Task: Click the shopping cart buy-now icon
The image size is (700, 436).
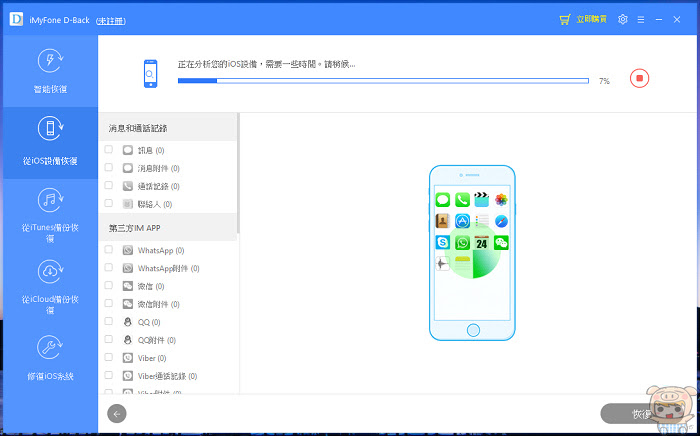Action: [x=565, y=20]
